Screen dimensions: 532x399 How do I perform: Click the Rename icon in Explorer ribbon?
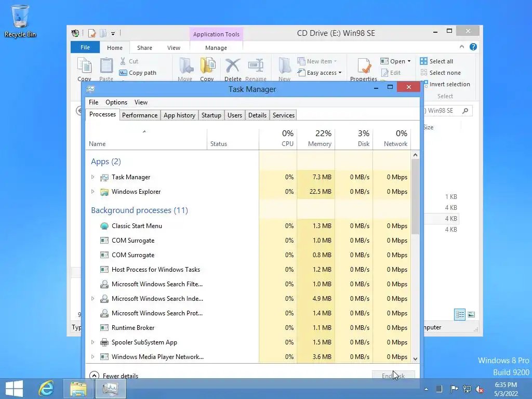coord(256,66)
